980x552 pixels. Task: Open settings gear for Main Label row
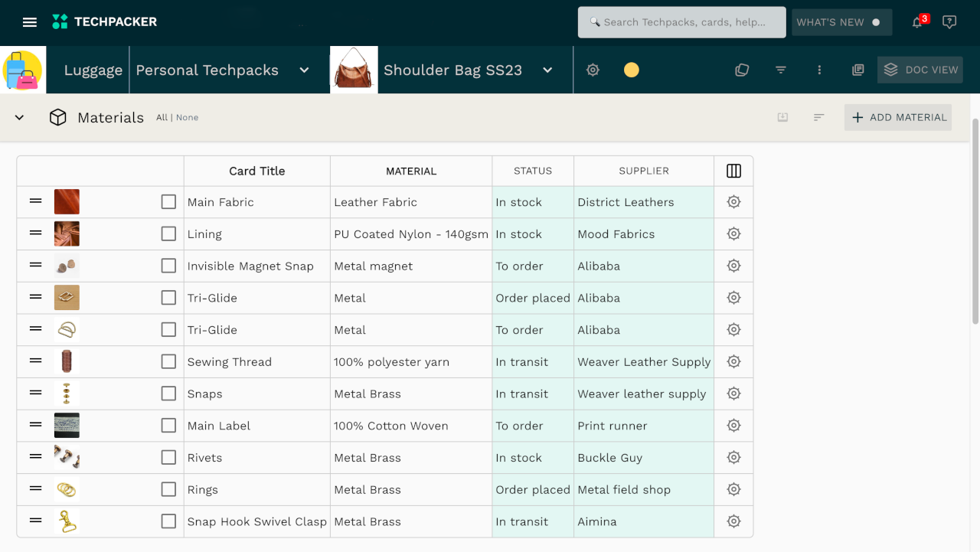click(x=733, y=426)
